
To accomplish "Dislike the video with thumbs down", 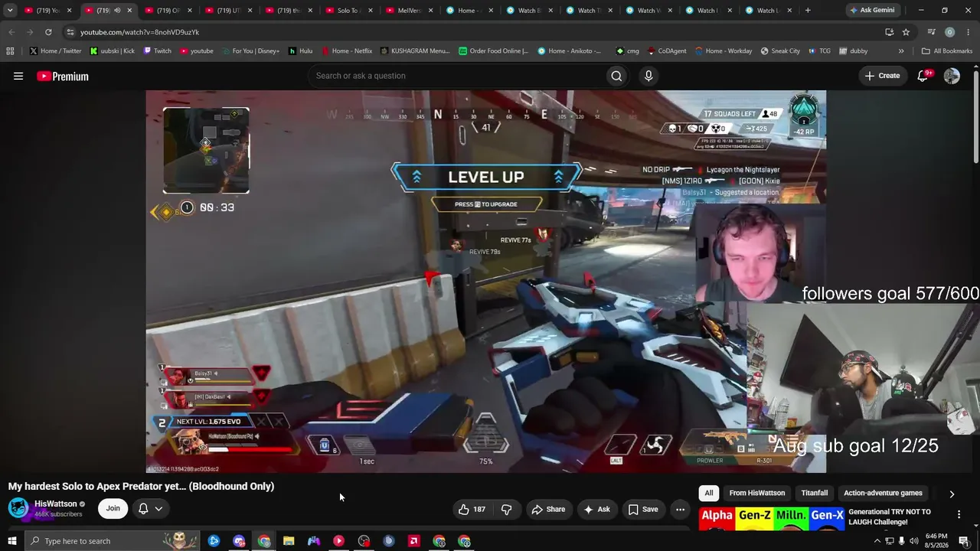I will (506, 509).
